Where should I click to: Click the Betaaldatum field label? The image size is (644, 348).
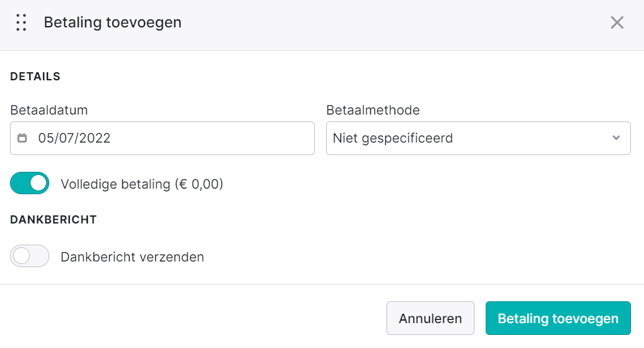coord(49,110)
